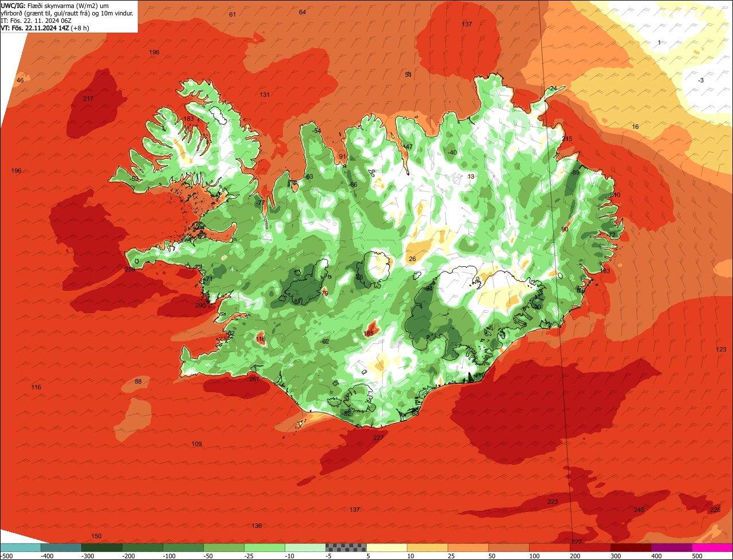The width and height of the screenshot is (733, 560).
Task: Click the flux value 217 over the sea
Action: click(x=88, y=98)
